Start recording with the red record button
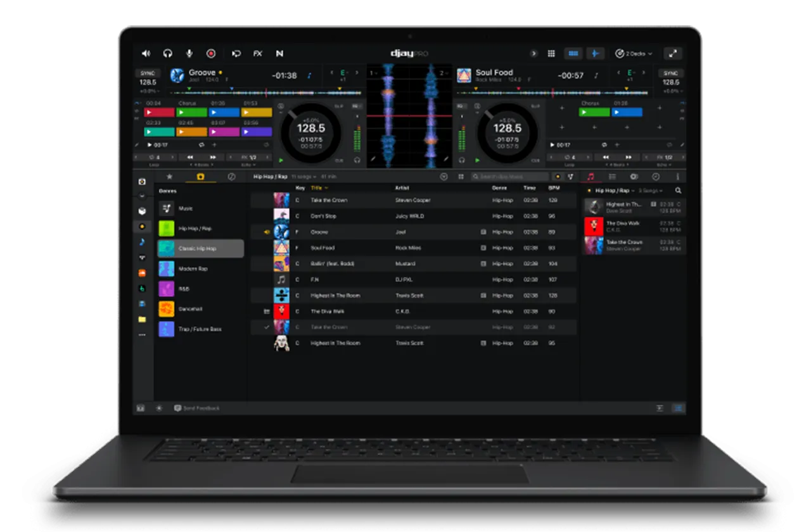811x532 pixels. [x=211, y=54]
